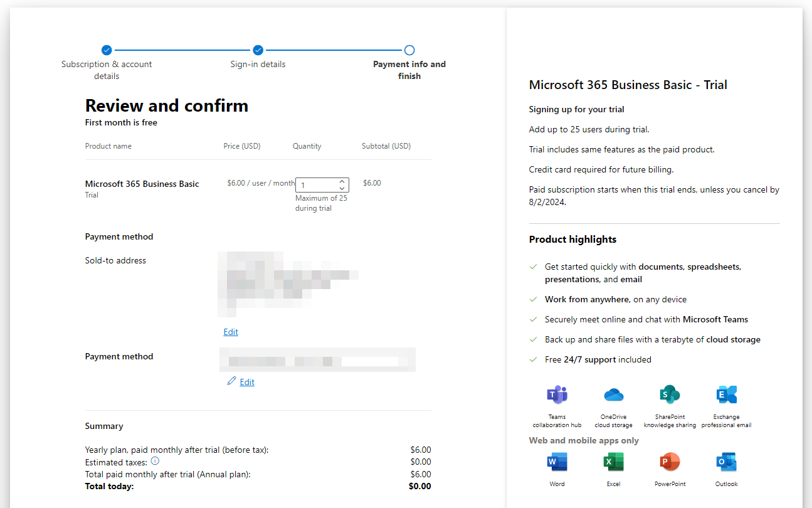Click the Subtotal (USD) column header
The height and width of the screenshot is (508, 812).
(386, 146)
